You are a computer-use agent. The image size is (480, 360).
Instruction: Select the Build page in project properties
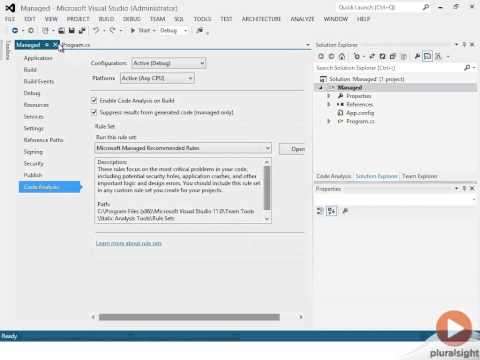30,70
